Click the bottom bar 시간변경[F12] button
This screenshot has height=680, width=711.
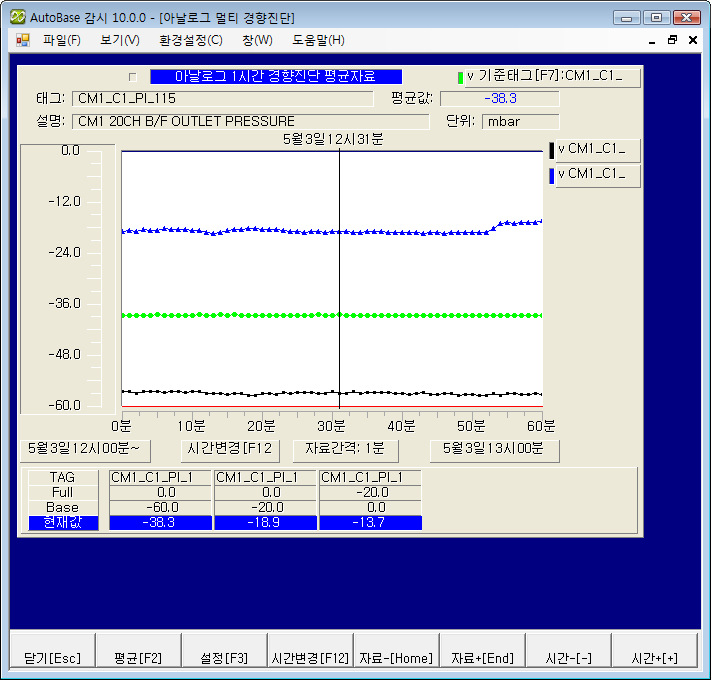tap(310, 650)
